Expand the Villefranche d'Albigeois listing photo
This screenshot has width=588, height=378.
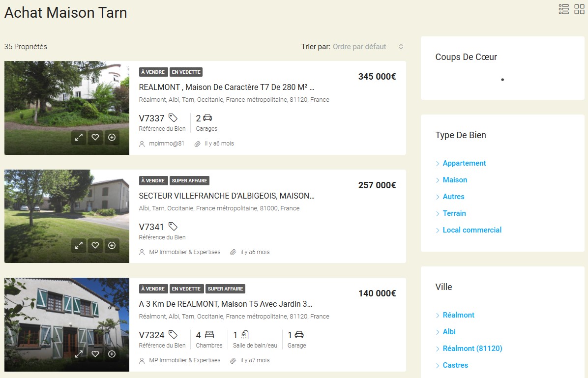point(78,246)
